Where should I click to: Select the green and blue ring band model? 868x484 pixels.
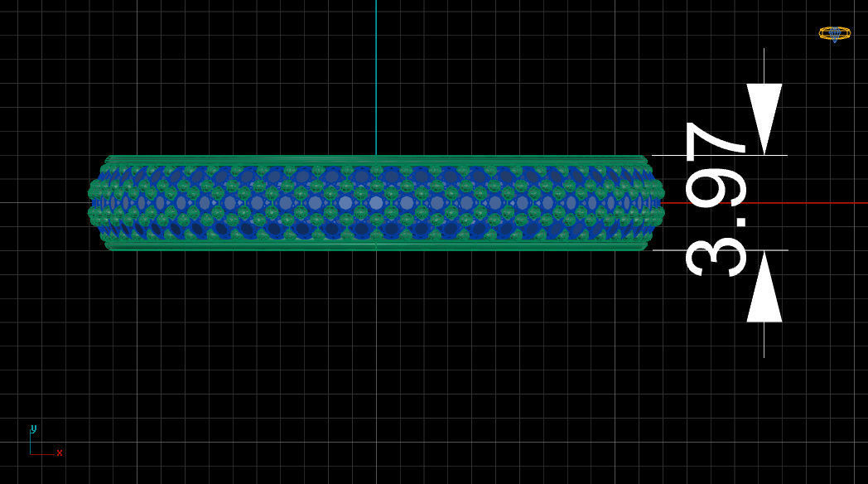pyautogui.click(x=376, y=203)
